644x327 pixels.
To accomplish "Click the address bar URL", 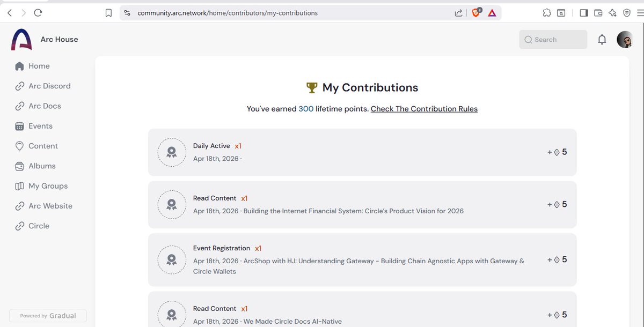I will (x=228, y=13).
